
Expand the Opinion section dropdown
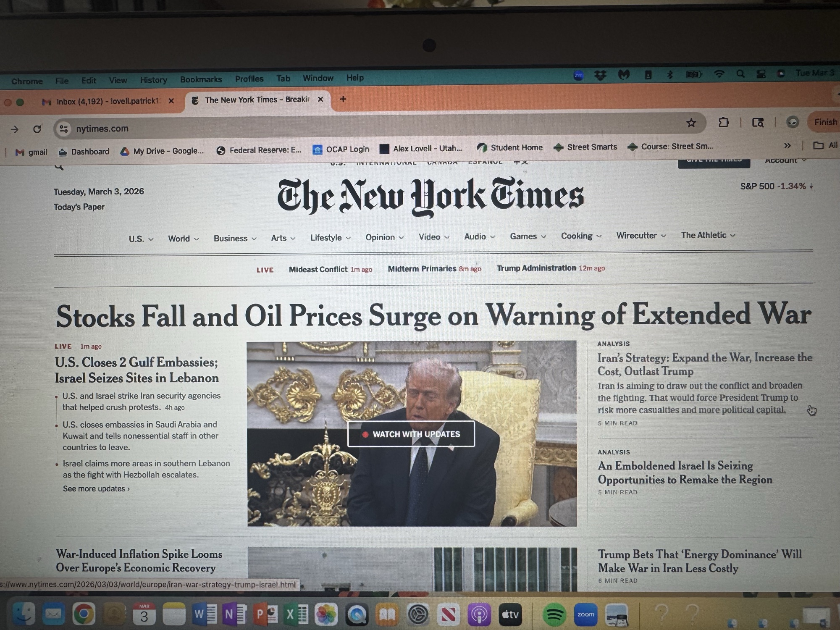pyautogui.click(x=385, y=237)
